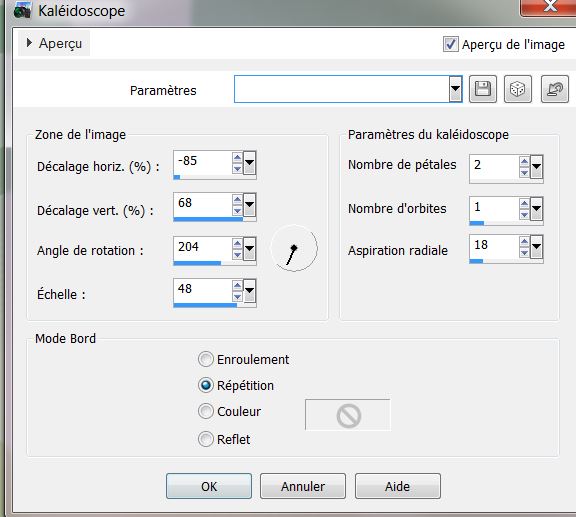Click the save preset floppy disk icon

click(483, 89)
